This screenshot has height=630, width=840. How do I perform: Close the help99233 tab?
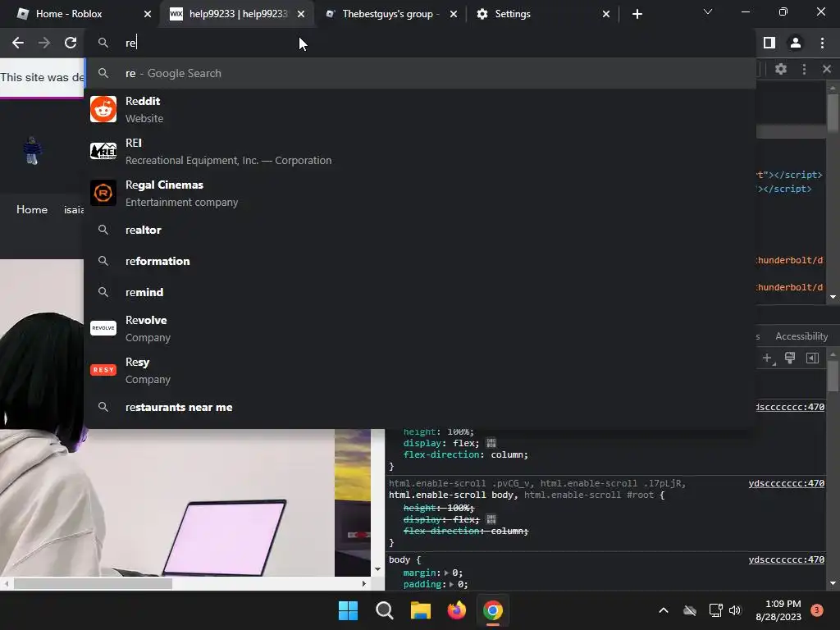click(301, 15)
